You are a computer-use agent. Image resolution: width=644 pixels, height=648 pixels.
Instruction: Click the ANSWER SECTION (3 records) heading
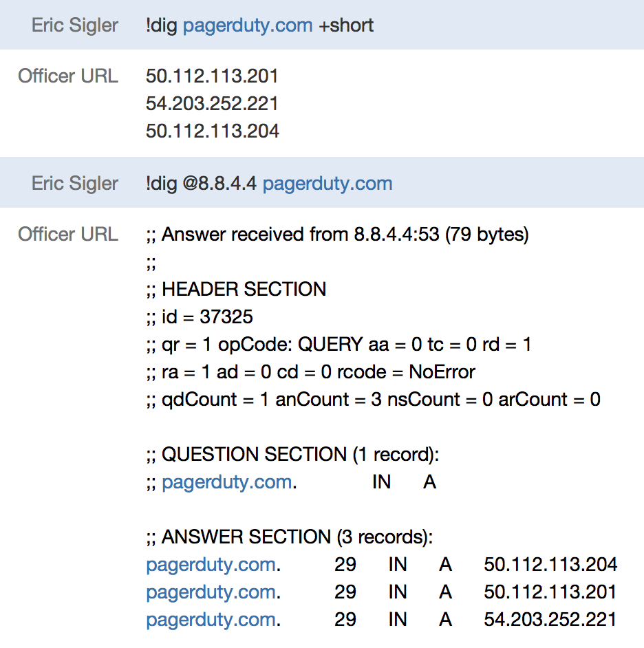pyautogui.click(x=290, y=537)
